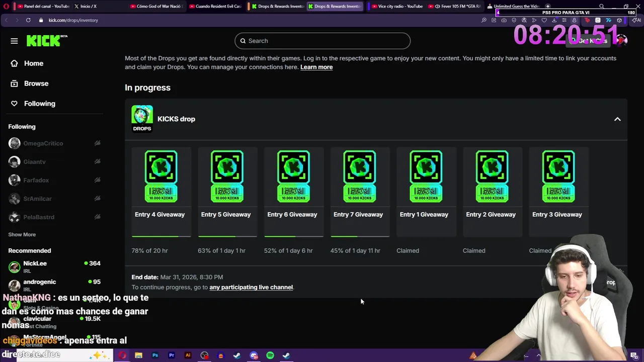Select Entry 3 Giveaway reward icon
This screenshot has width=644, height=362.
coord(558,176)
